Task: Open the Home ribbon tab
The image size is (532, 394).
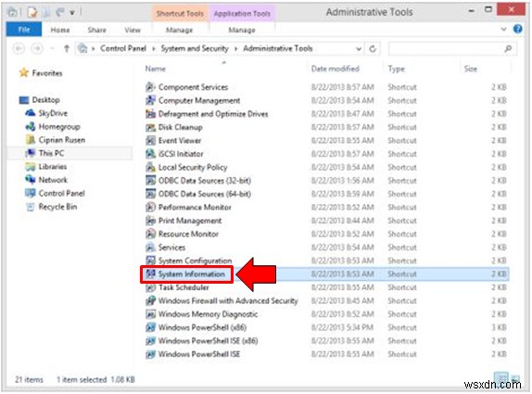Action: [60, 30]
